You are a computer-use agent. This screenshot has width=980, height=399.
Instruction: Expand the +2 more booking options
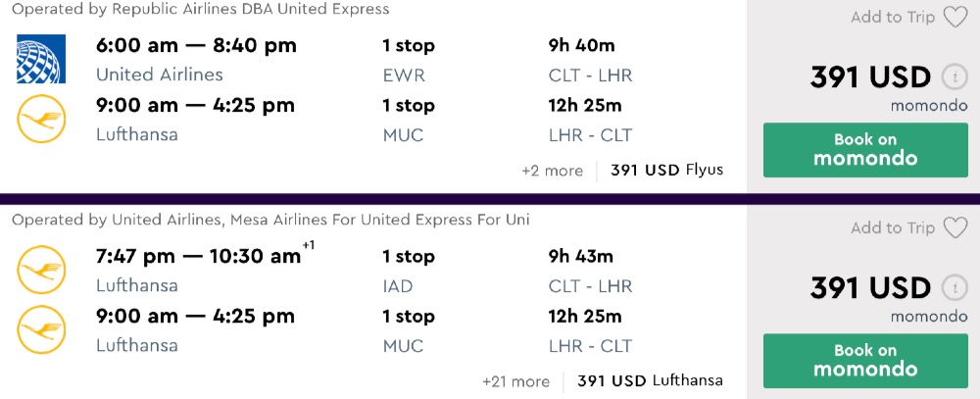552,171
